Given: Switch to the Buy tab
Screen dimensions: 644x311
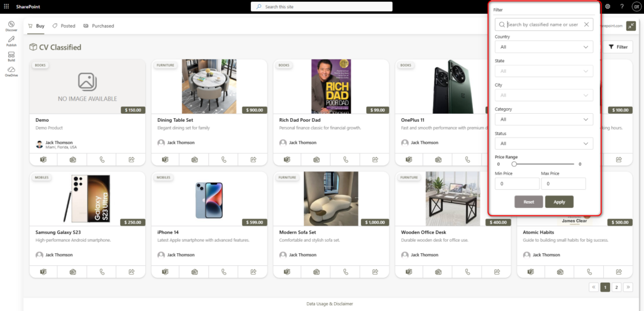Looking at the screenshot, I should point(36,26).
